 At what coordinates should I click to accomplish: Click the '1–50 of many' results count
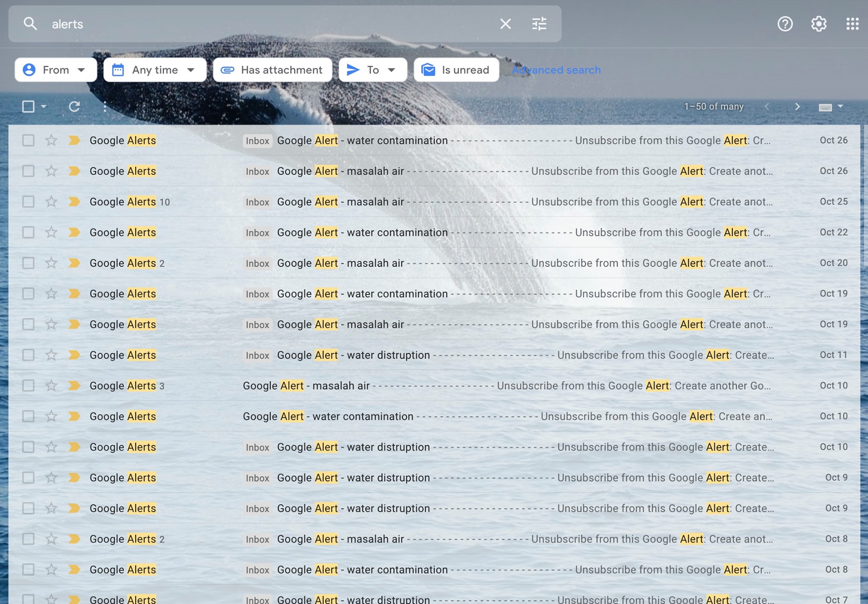tap(714, 106)
